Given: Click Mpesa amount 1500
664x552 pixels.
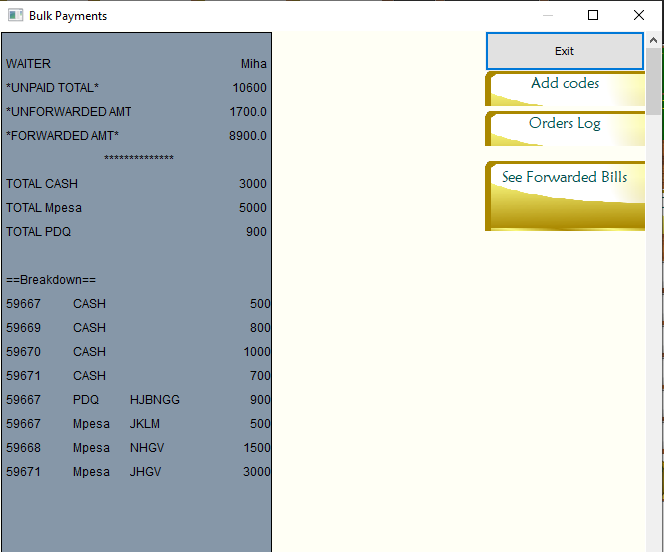Looking at the screenshot, I should 257,448.
